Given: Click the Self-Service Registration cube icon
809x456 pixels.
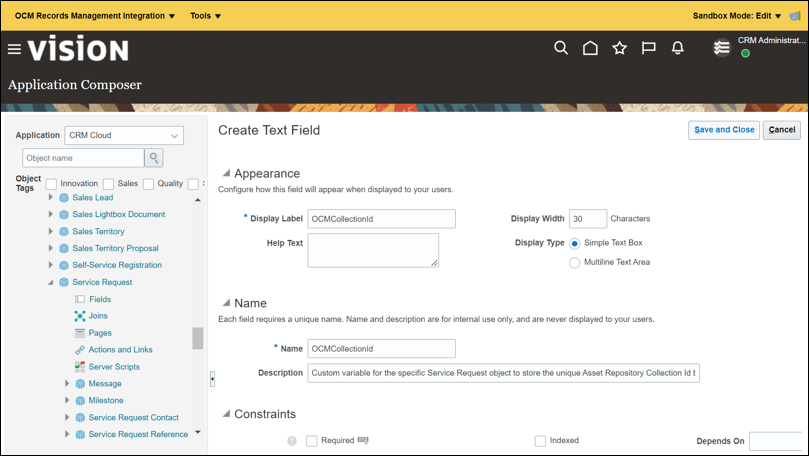Looking at the screenshot, I should (64, 265).
